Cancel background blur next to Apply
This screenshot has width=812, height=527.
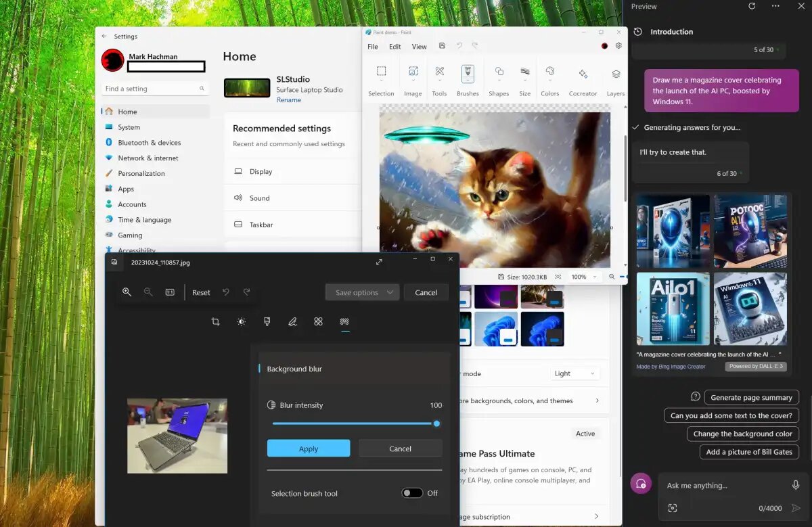point(400,449)
